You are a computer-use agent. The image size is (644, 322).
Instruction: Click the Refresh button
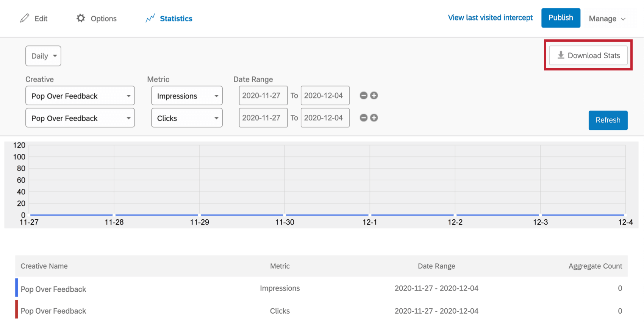click(x=608, y=120)
